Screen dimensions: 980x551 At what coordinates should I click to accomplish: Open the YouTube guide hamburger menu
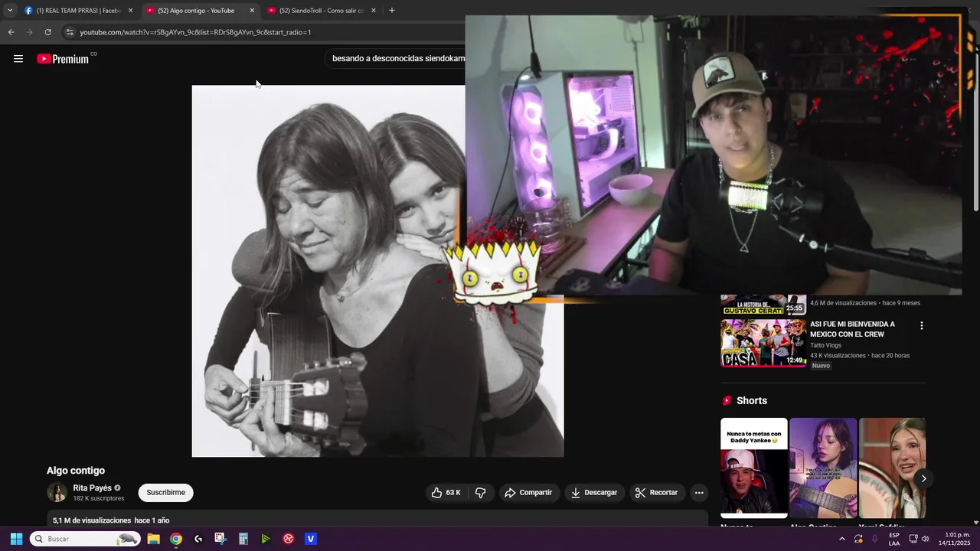[x=18, y=59]
